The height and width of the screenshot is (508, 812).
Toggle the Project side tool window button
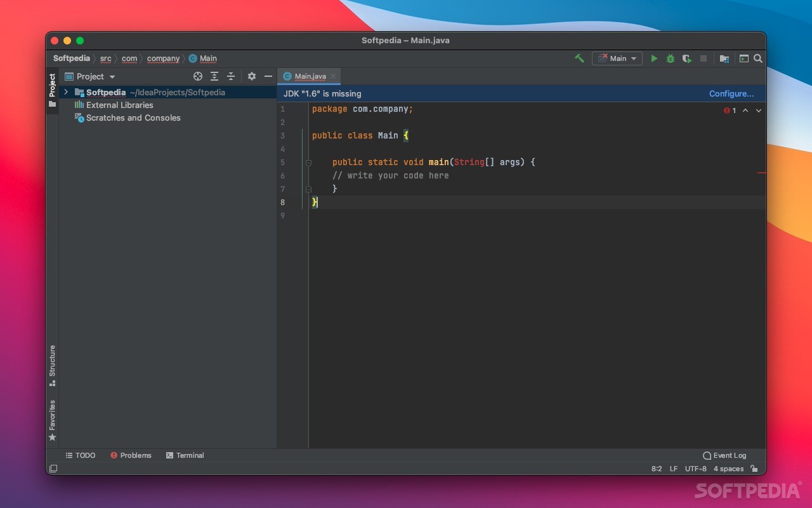pyautogui.click(x=52, y=90)
